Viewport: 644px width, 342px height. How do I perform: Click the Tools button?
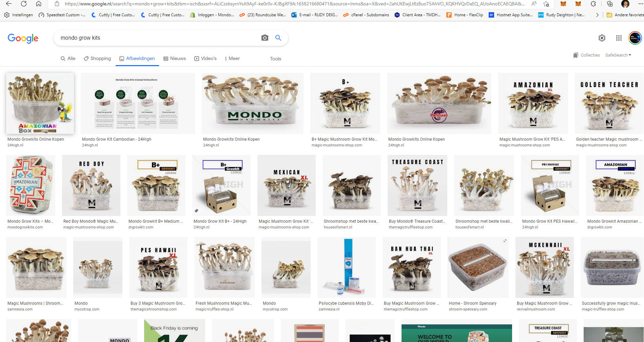click(x=275, y=59)
